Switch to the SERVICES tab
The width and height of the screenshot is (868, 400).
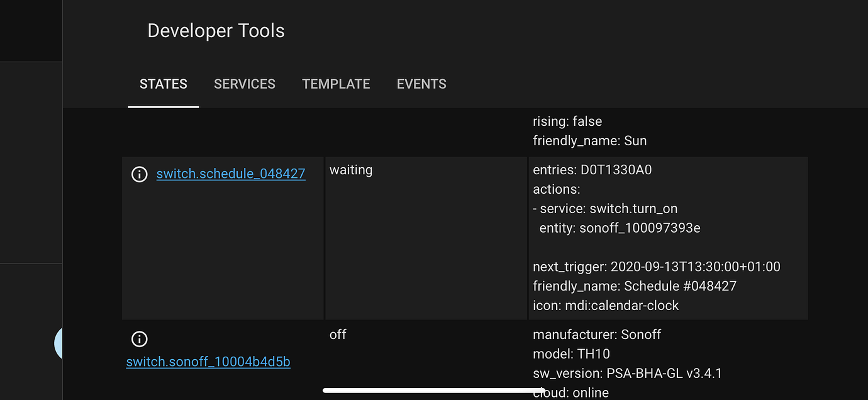pos(245,84)
